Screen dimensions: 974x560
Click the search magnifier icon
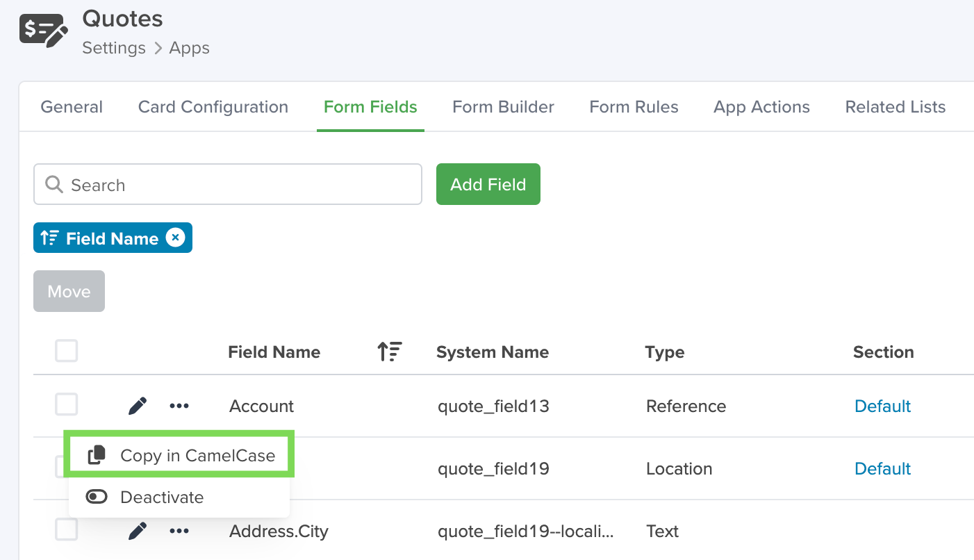pos(53,184)
